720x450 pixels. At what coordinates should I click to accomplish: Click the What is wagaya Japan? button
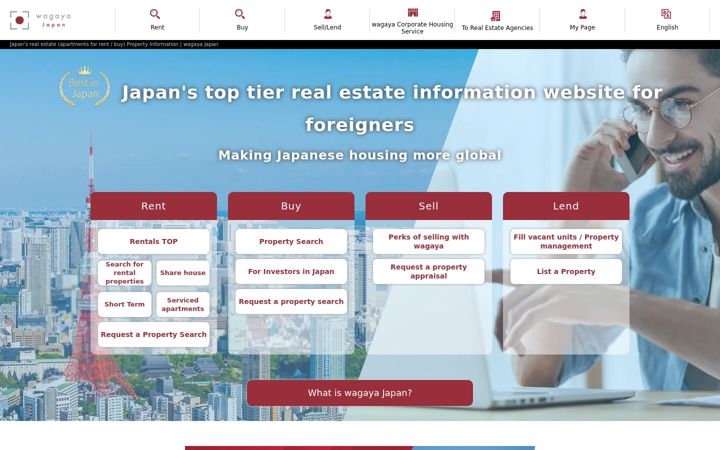coord(360,393)
